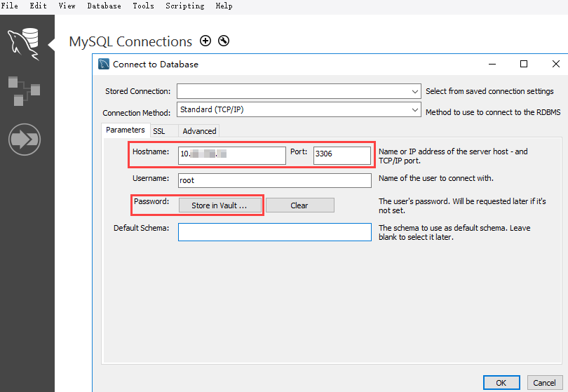568x392 pixels.
Task: Click the Hostname input field
Action: point(232,155)
